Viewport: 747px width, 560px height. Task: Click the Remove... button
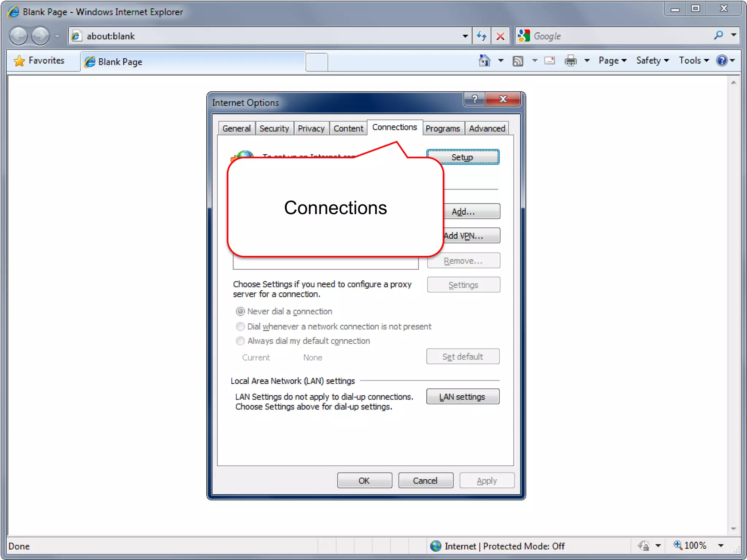coord(463,261)
